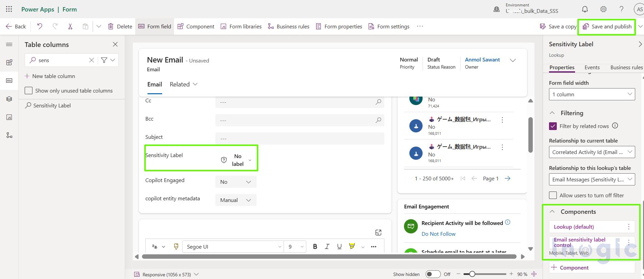The height and width of the screenshot is (279, 644).
Task: Click Form field in the toolbar
Action: [x=155, y=26]
